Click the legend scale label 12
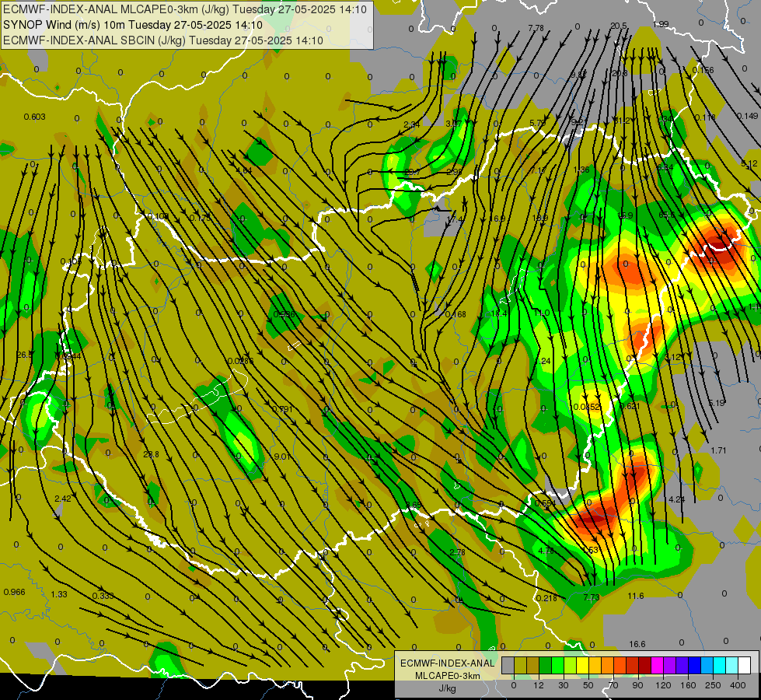Viewport: 761px width, 700px height. click(538, 685)
